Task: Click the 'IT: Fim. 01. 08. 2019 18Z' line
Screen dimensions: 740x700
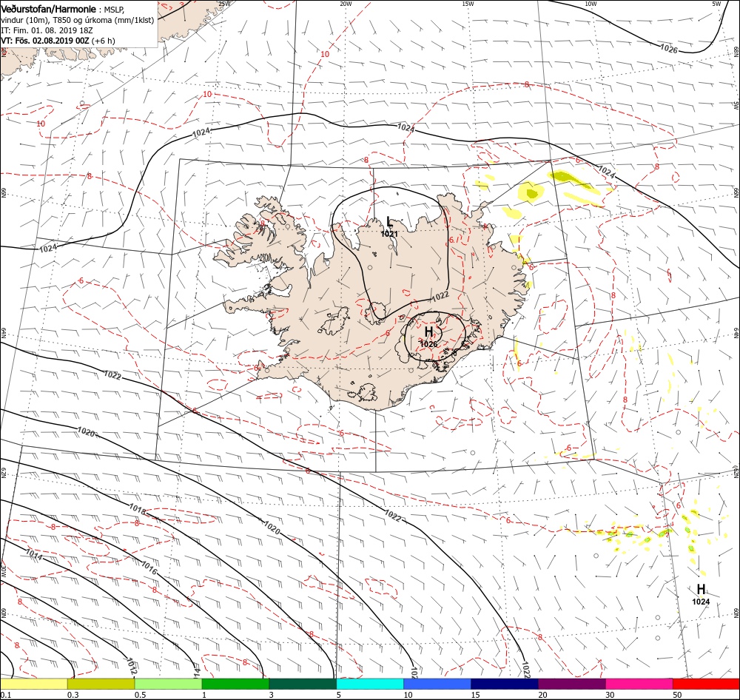Action: tap(47, 30)
